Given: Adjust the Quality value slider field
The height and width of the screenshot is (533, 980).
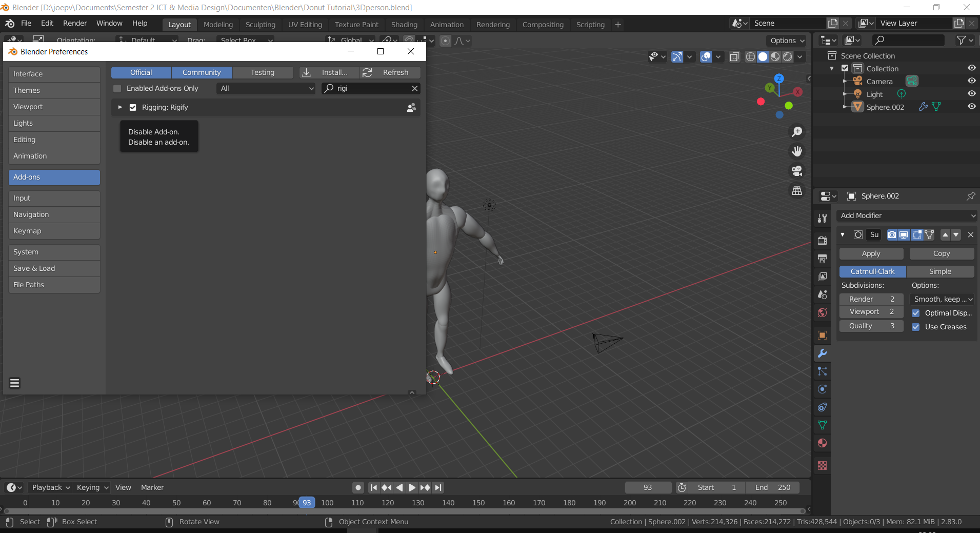Looking at the screenshot, I should coord(871,326).
